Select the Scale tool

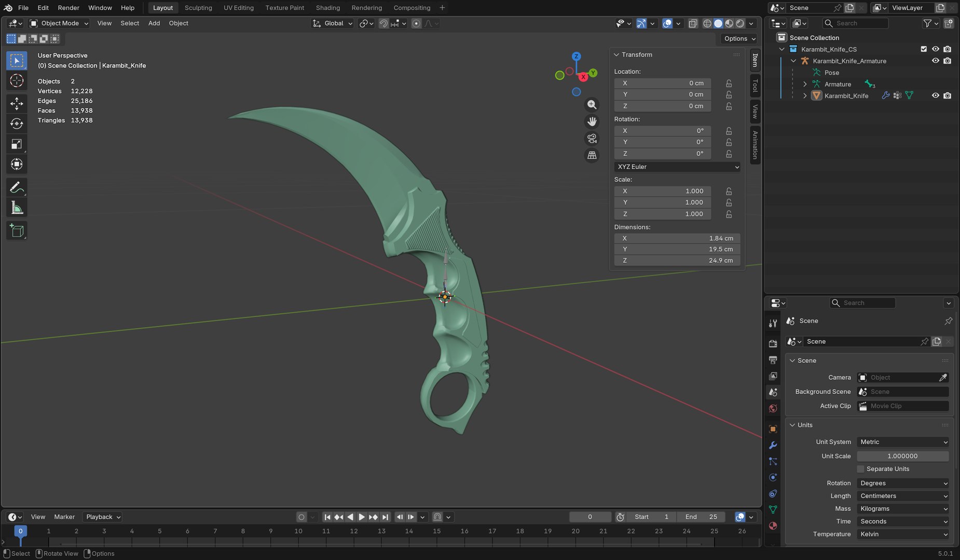click(17, 144)
